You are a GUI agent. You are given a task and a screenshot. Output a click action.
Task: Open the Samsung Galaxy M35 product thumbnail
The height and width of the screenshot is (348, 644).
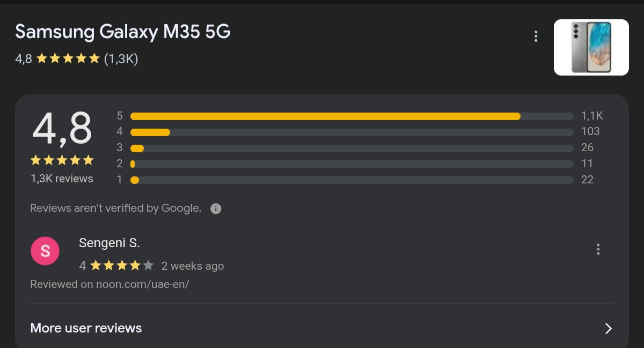pos(591,47)
